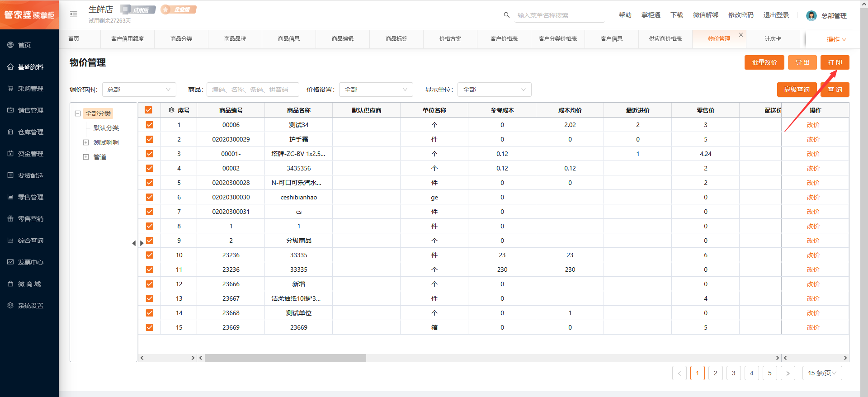Click the 要货配送 icon in the sidebar
Viewport: 868px width, 397px height.
pos(10,175)
